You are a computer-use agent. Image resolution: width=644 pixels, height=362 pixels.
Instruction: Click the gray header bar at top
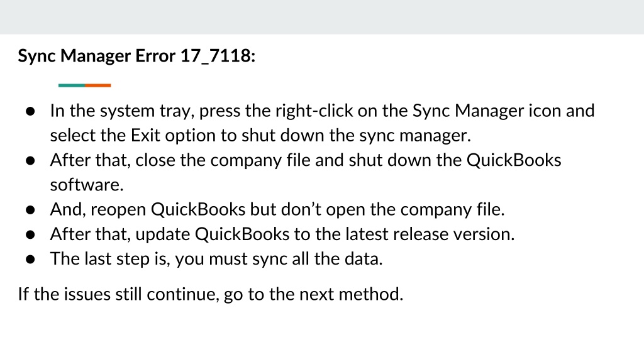click(322, 17)
